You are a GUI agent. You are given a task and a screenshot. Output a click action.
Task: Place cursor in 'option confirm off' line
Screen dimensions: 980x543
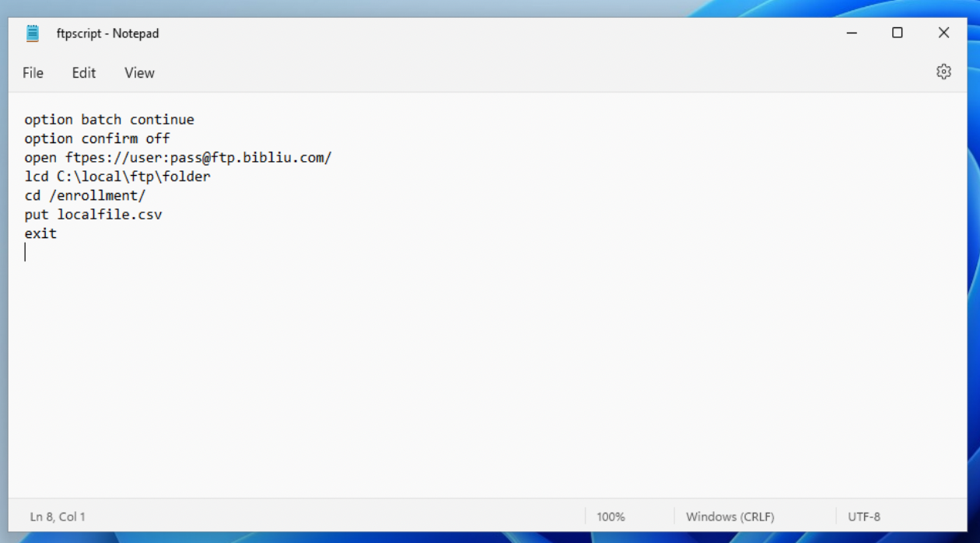(97, 138)
